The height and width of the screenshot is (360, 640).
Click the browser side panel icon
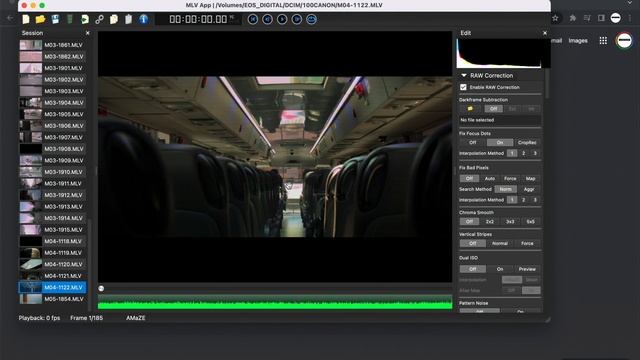coord(601,18)
